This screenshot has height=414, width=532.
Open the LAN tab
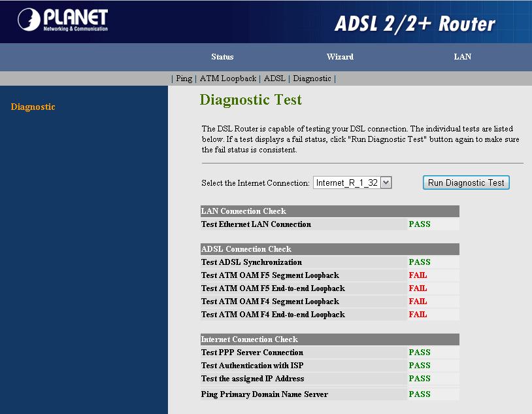tap(462, 57)
